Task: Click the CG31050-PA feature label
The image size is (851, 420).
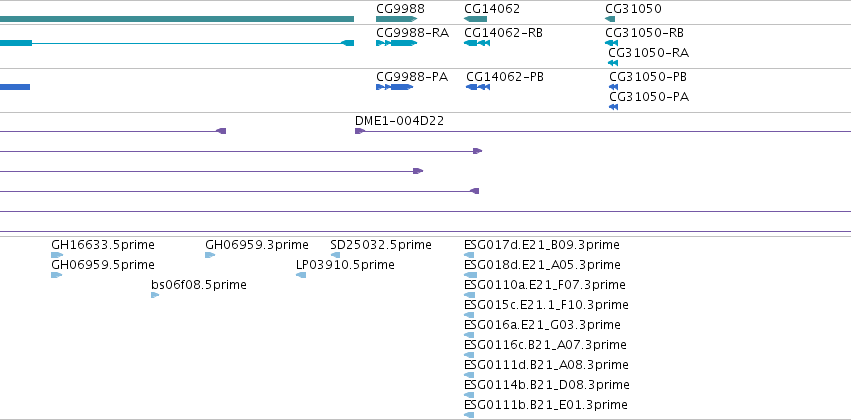Action: click(x=649, y=97)
